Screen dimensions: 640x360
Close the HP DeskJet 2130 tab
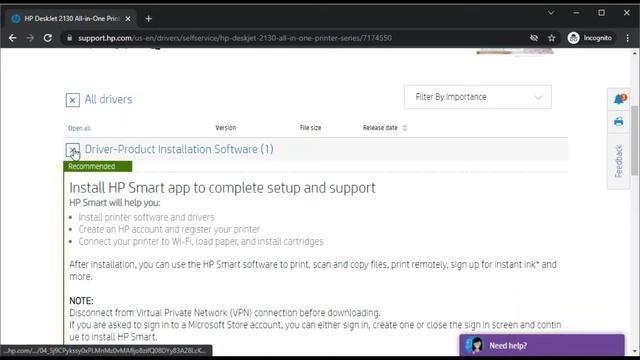[x=128, y=19]
